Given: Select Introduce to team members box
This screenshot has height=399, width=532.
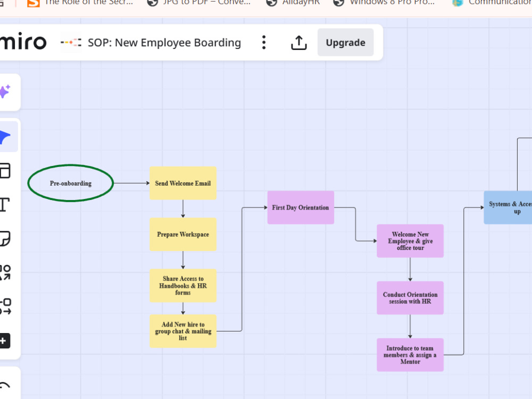Looking at the screenshot, I should click(x=410, y=355).
